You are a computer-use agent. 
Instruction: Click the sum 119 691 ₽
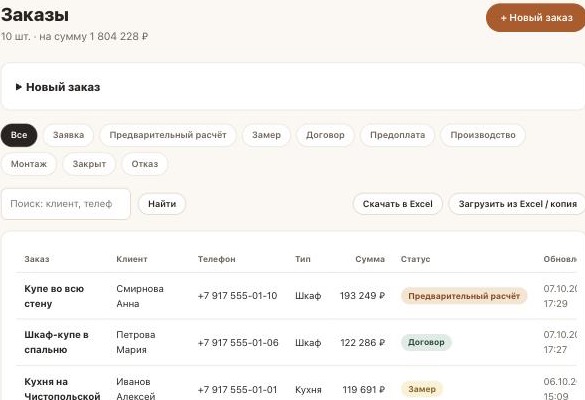coord(364,390)
